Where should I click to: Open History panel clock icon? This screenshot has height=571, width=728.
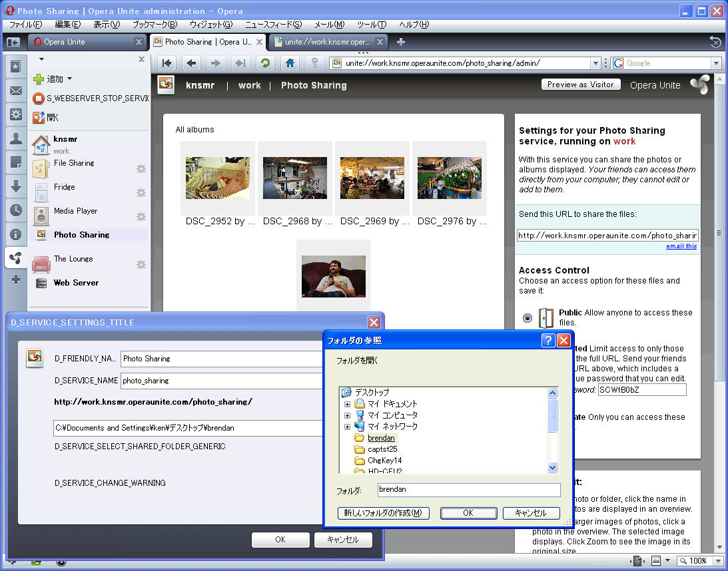(x=16, y=210)
